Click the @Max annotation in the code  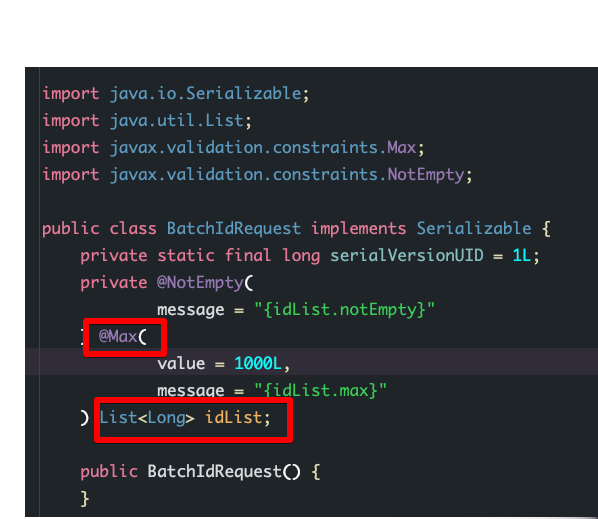(x=118, y=337)
